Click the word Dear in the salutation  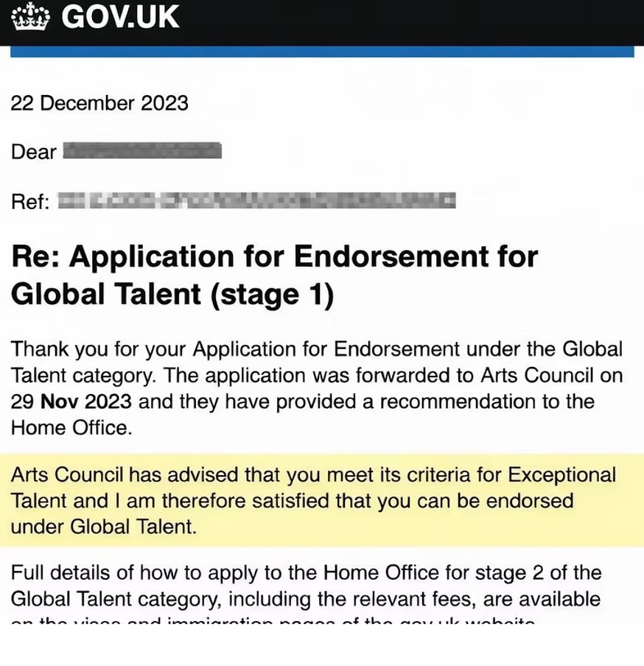click(33, 153)
